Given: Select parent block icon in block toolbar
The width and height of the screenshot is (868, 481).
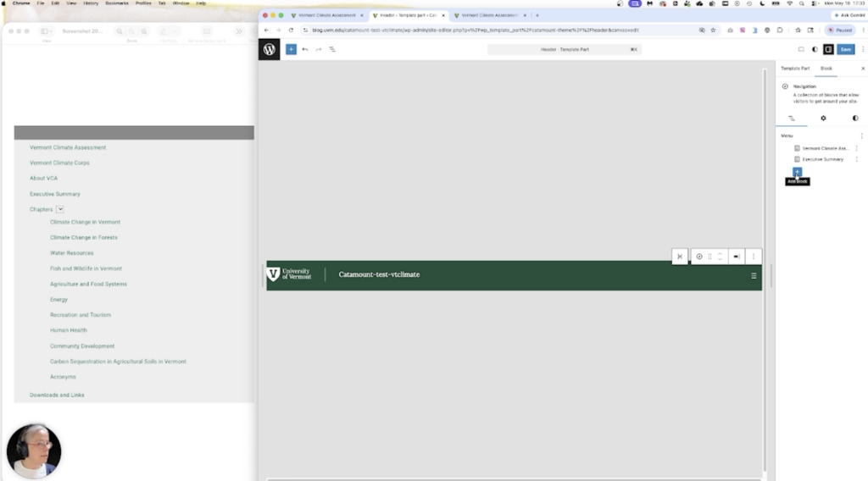Looking at the screenshot, I should pos(680,257).
